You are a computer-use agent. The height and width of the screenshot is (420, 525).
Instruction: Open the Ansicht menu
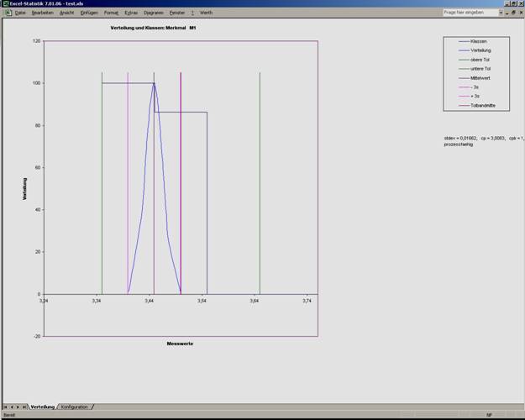pyautogui.click(x=67, y=13)
